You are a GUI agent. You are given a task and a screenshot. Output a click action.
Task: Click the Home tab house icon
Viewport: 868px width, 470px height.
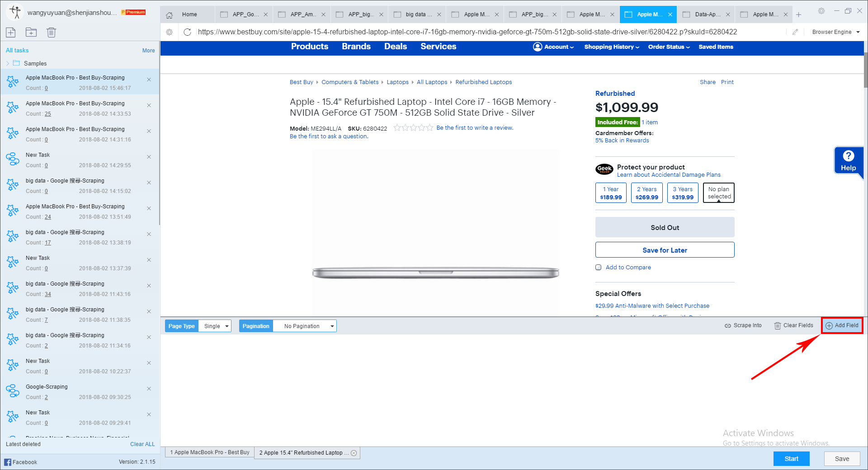pos(170,15)
